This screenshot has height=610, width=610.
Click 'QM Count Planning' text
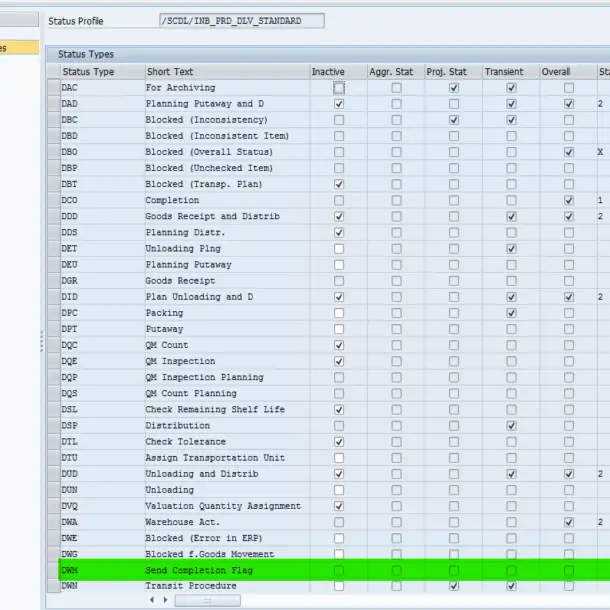[x=191, y=393]
